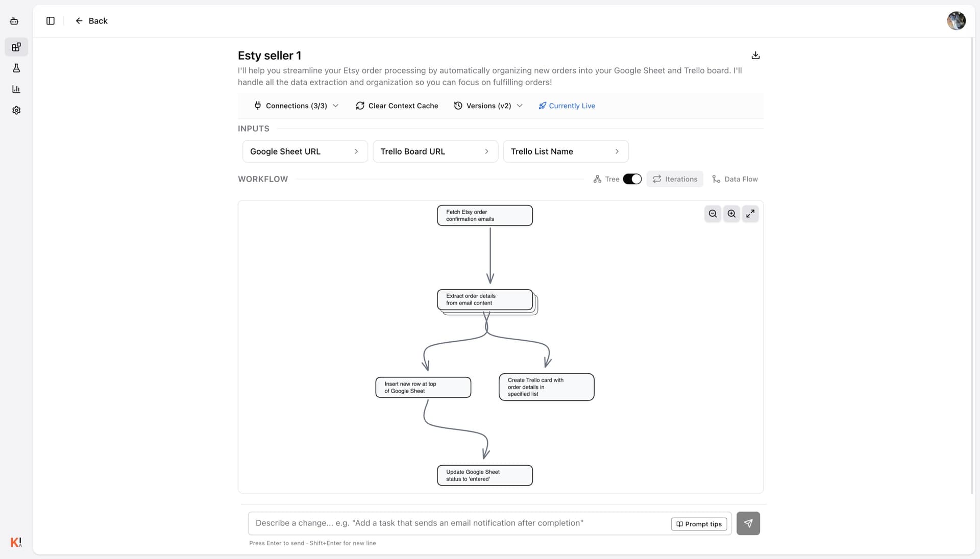Click the Back navigation item
This screenshot has height=559, width=980.
[92, 21]
